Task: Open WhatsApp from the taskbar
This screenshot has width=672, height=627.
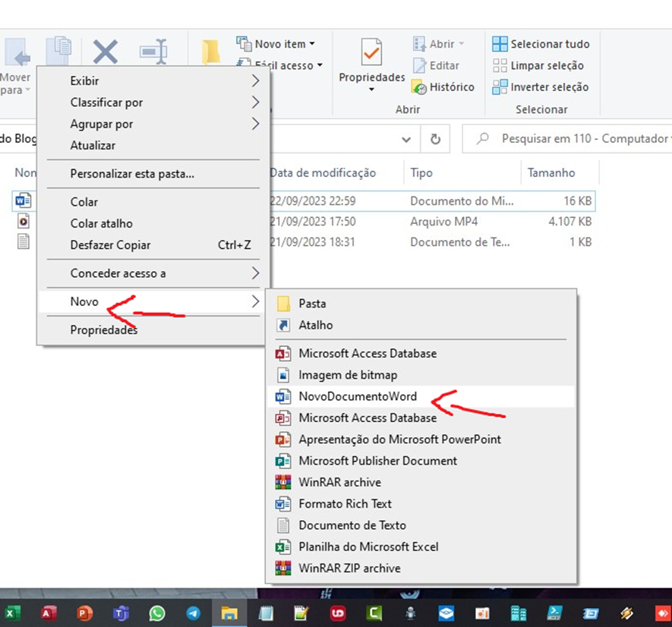Action: tap(157, 613)
